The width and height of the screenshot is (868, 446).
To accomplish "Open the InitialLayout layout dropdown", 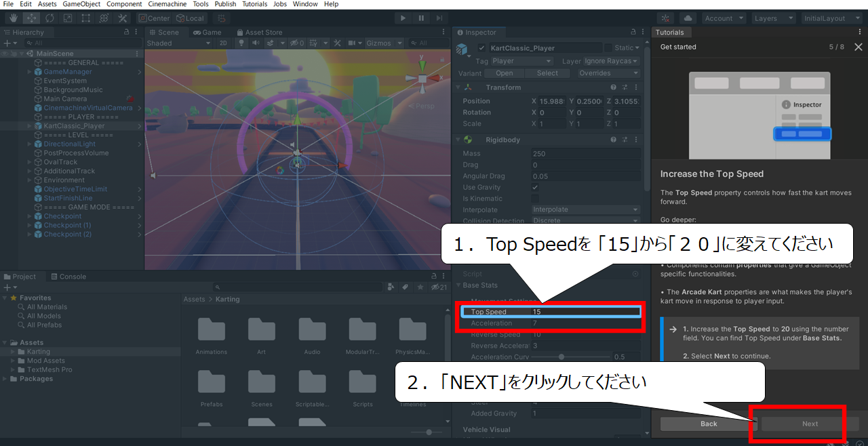I will tap(831, 18).
